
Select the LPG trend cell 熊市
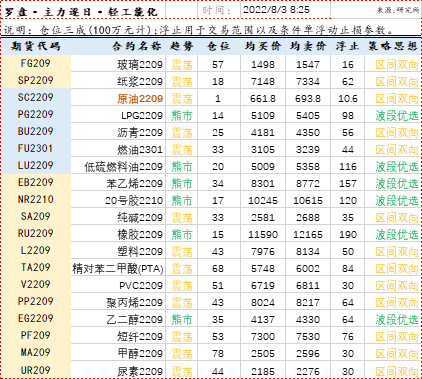tap(182, 116)
